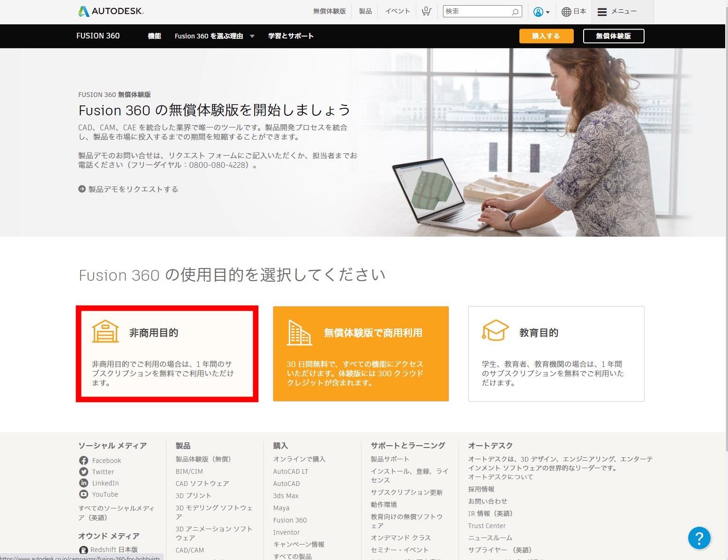This screenshot has height=560, width=728.
Task: Open Twitter footer link
Action: (x=103, y=472)
